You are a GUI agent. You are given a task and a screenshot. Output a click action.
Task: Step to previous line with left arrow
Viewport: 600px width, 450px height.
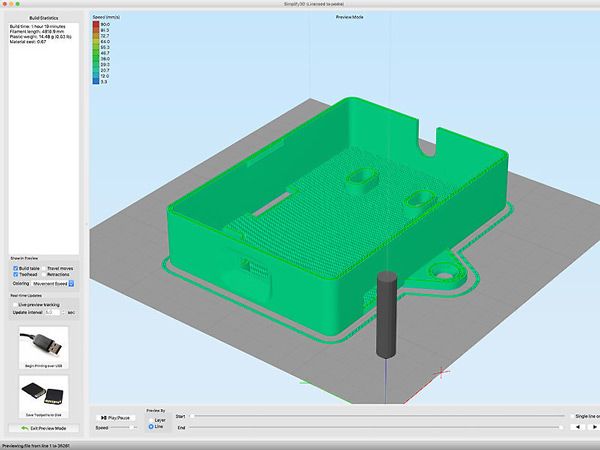[576, 427]
